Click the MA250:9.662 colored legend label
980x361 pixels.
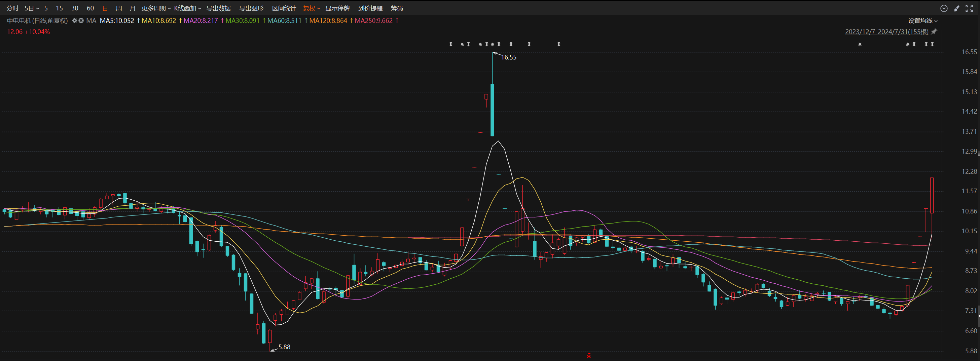pyautogui.click(x=373, y=21)
